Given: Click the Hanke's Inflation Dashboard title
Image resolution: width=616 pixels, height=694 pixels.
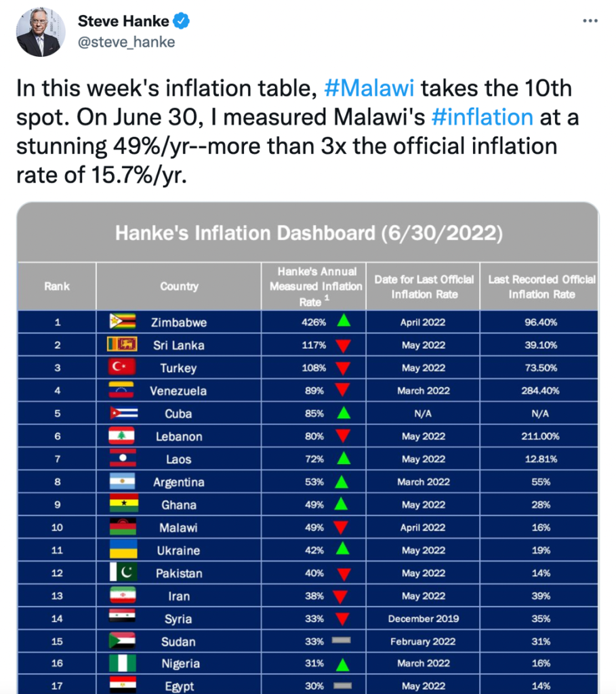Looking at the screenshot, I should [309, 233].
